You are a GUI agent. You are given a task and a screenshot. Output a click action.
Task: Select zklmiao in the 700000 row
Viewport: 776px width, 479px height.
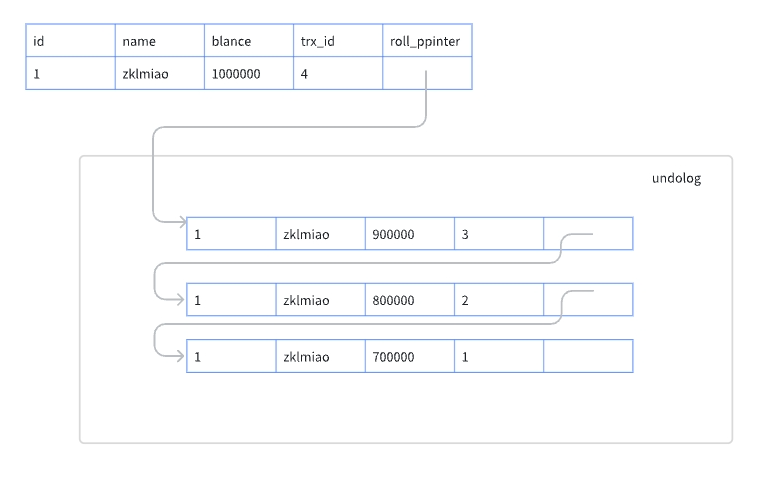[320, 356]
